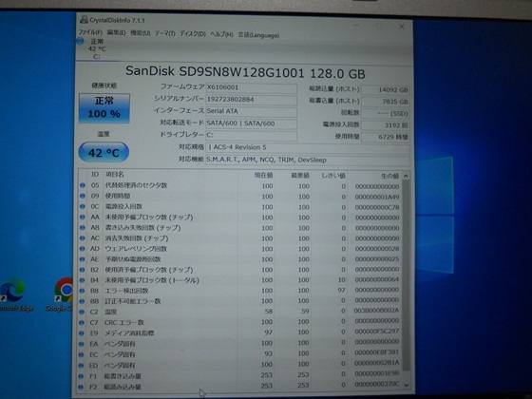Click the status dot for attribute C2
Viewport: 532px width, 399px height.
click(x=82, y=313)
